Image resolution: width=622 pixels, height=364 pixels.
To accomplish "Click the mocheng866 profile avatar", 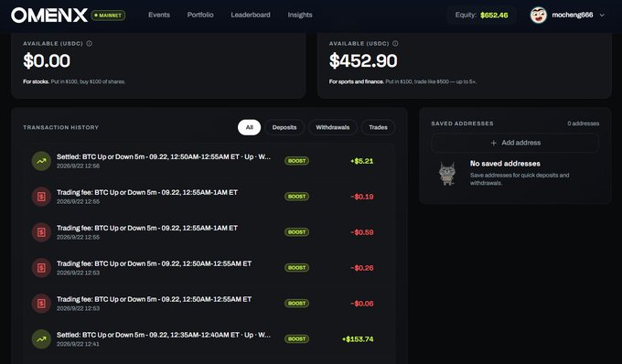I will pos(538,15).
